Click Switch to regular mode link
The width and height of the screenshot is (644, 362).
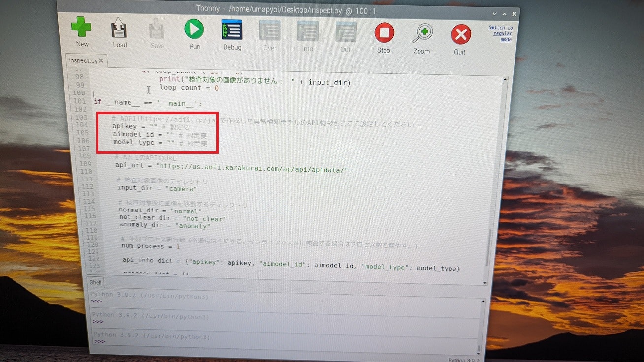[x=501, y=33]
